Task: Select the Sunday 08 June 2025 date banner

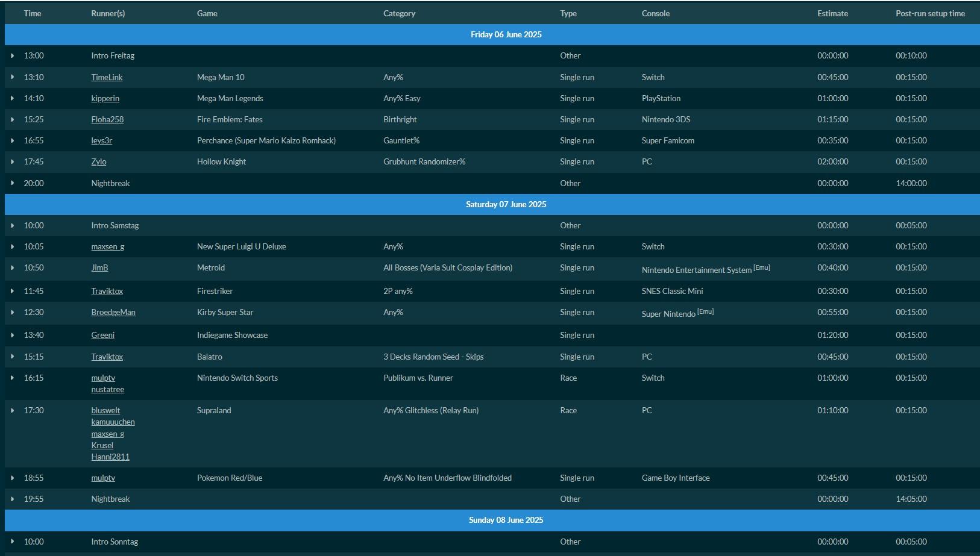Action: [x=492, y=520]
